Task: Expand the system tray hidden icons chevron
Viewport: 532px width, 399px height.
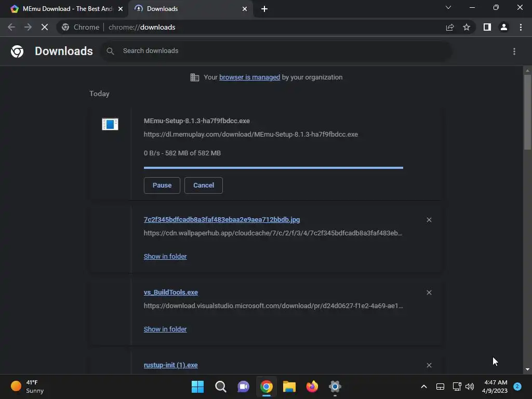Action: click(x=424, y=387)
